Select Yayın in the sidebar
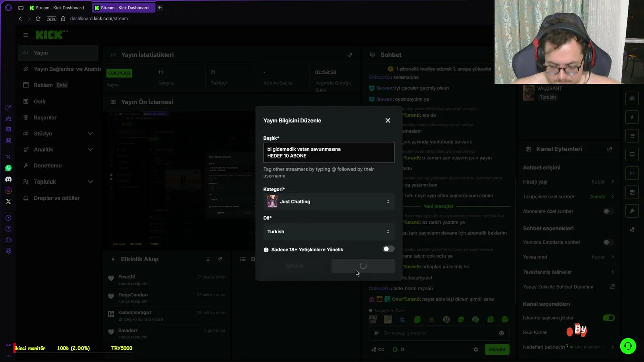644x362 pixels. (x=58, y=53)
